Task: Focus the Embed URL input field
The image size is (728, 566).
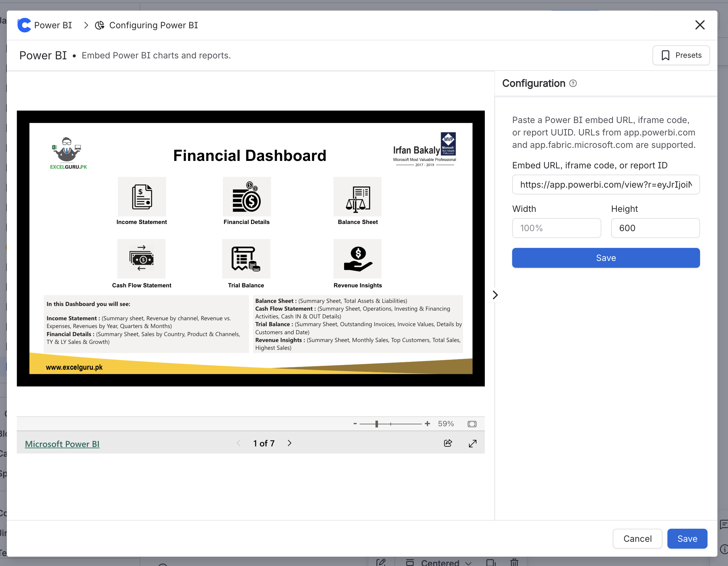Action: coord(606,184)
